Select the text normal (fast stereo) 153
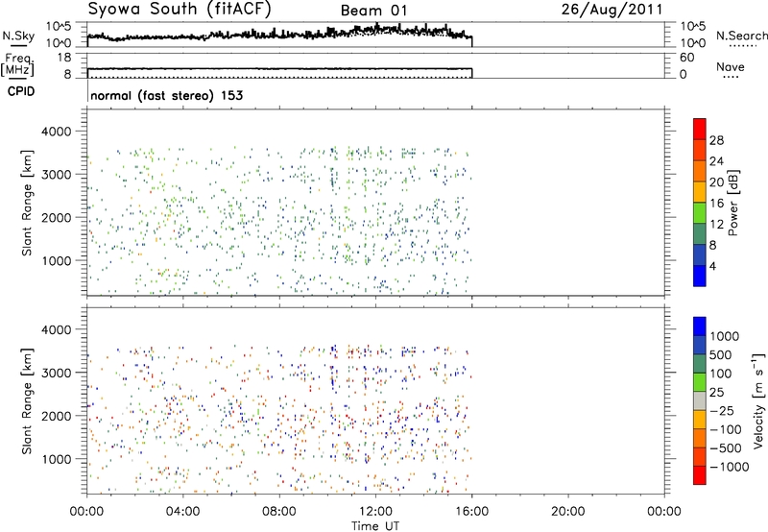 (166, 96)
